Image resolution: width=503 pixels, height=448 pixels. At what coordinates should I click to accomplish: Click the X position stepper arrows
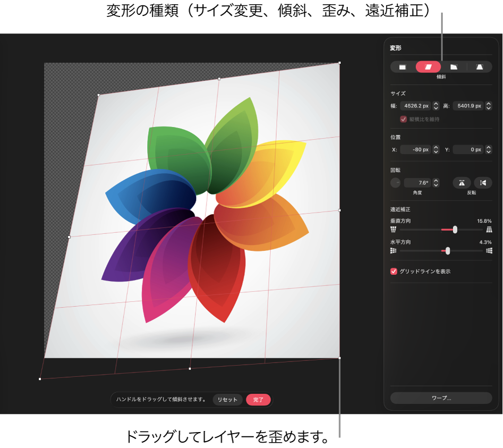tap(436, 149)
